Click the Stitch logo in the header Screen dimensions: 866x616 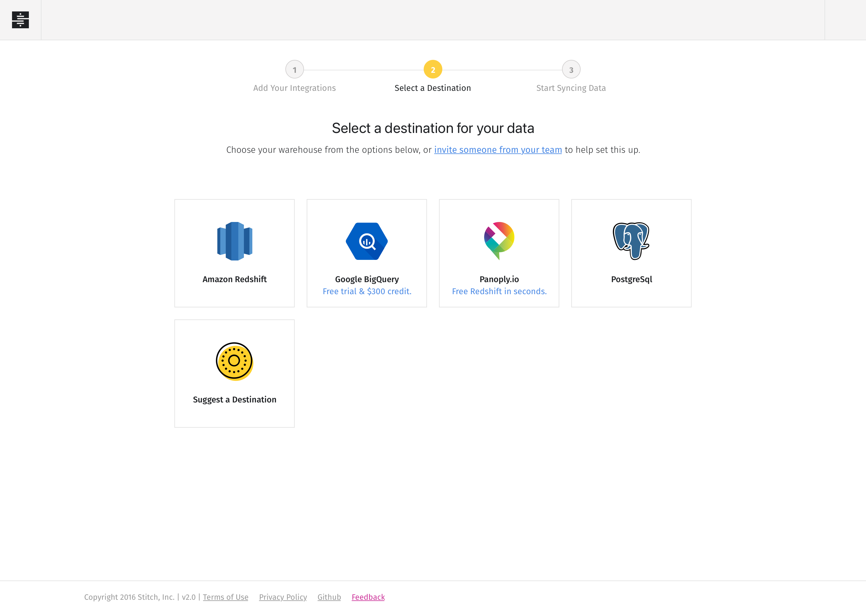pyautogui.click(x=20, y=20)
